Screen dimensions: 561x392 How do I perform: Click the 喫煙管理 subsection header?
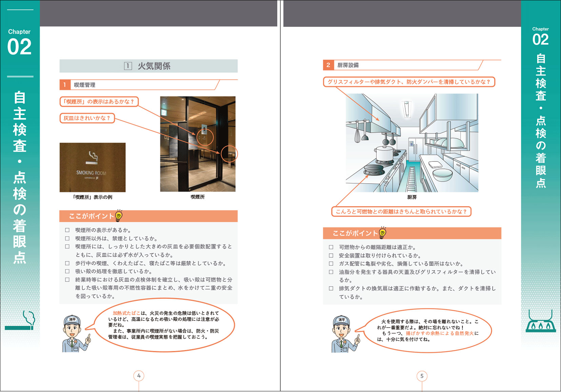tap(140, 85)
